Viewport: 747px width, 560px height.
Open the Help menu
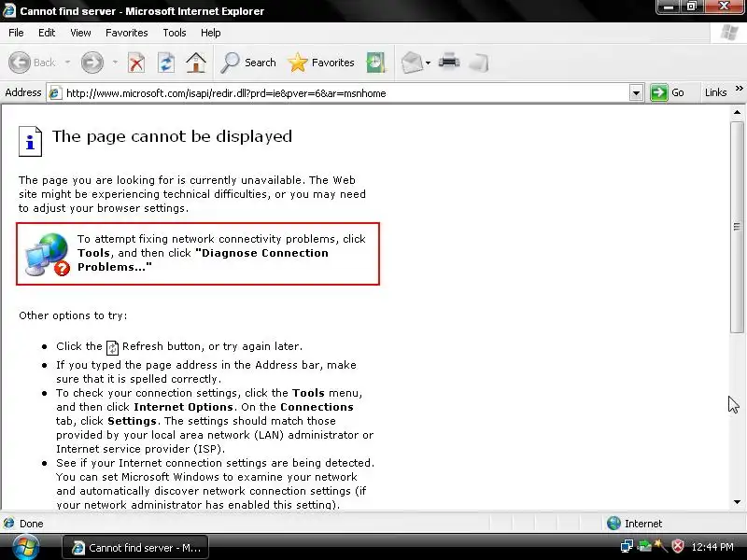point(211,33)
